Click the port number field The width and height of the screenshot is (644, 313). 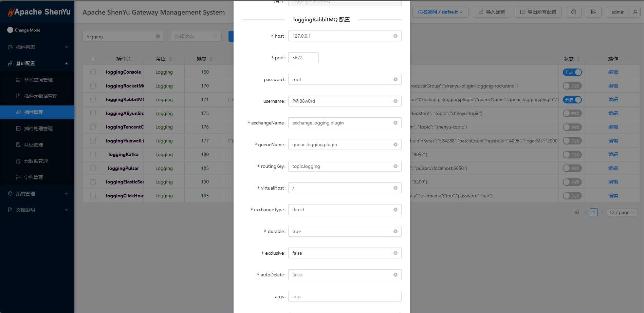pos(303,58)
